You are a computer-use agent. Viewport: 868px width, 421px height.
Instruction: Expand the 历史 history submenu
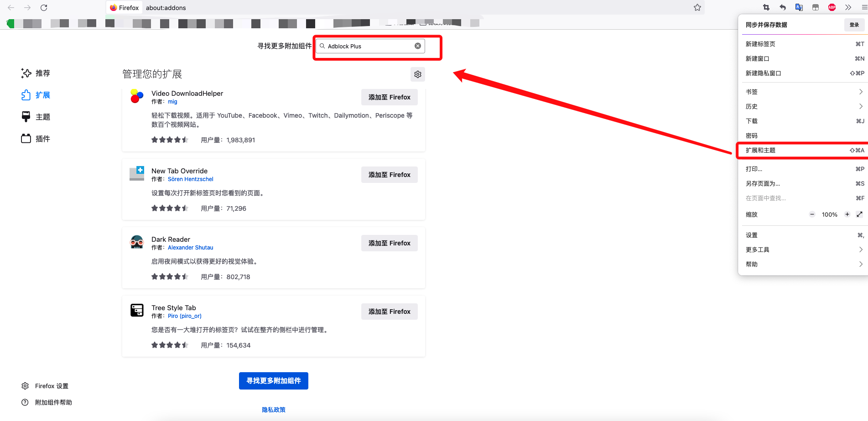click(x=805, y=106)
